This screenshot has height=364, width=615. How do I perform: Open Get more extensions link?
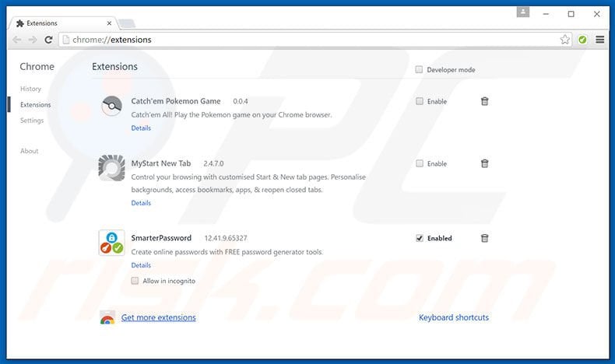pos(159,317)
